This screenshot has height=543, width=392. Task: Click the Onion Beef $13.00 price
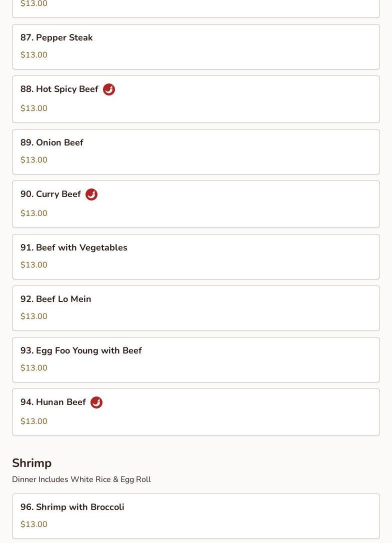pyautogui.click(x=34, y=159)
